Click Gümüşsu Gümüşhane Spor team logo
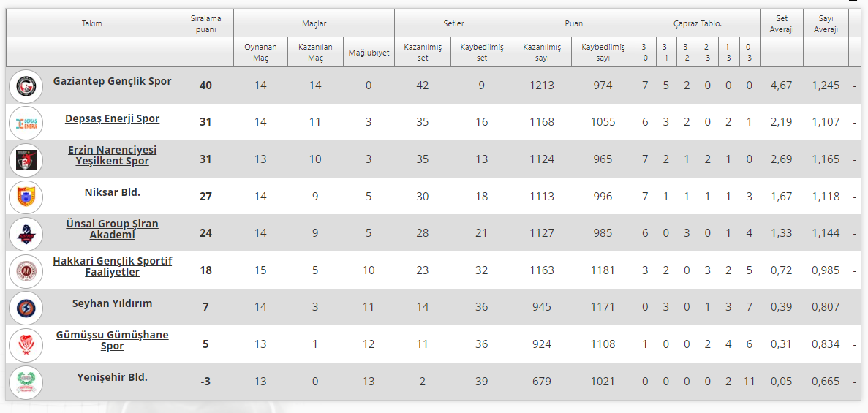Screen dimensions: 868x413 (26, 345)
